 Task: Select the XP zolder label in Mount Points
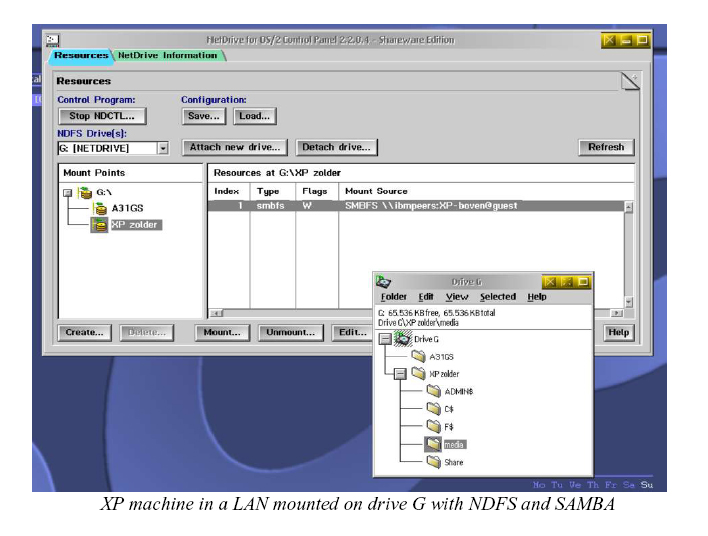tap(135, 225)
